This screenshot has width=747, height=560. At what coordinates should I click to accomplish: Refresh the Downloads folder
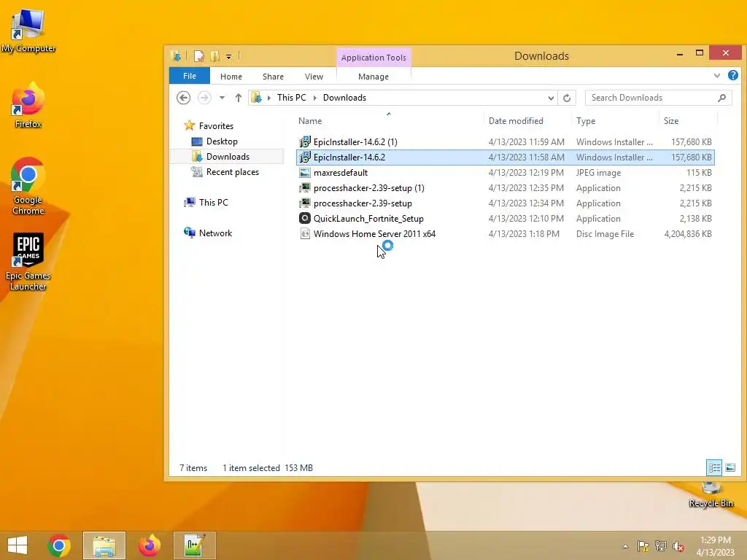[567, 98]
